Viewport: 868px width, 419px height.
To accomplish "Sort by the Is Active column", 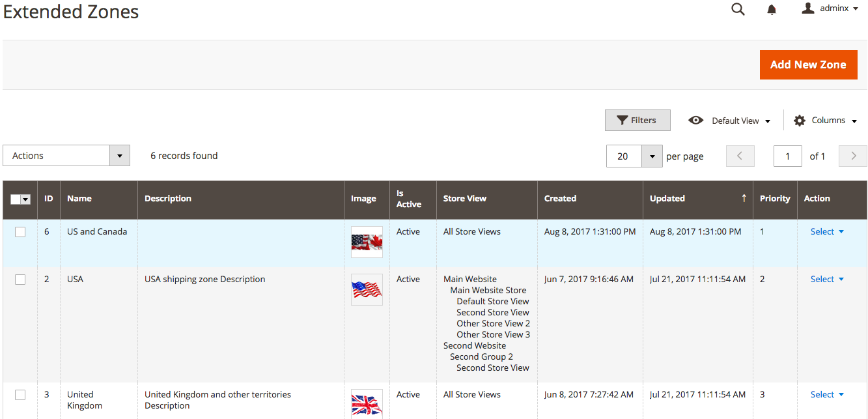I will pos(413,199).
